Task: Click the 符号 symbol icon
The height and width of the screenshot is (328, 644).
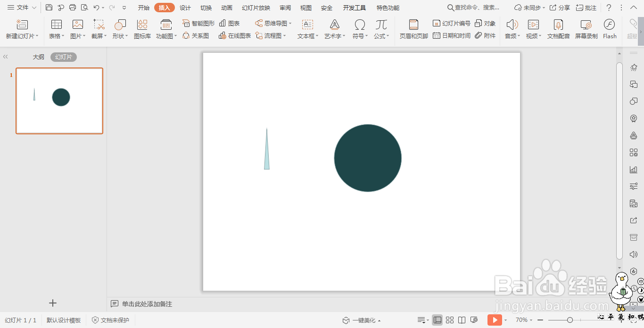Action: click(x=360, y=25)
